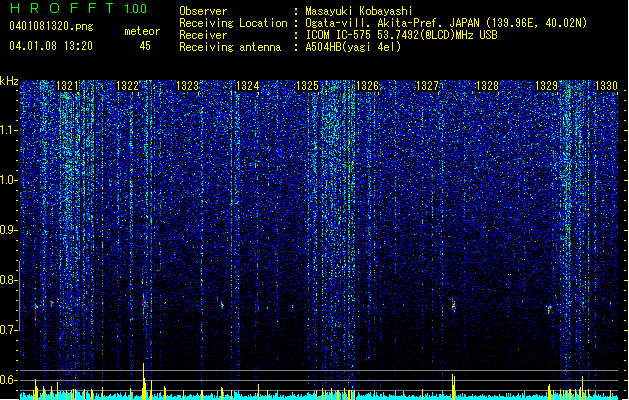Image resolution: width=629 pixels, height=400 pixels.
Task: Click the 0.8 kHz axis label
Action: coord(8,280)
